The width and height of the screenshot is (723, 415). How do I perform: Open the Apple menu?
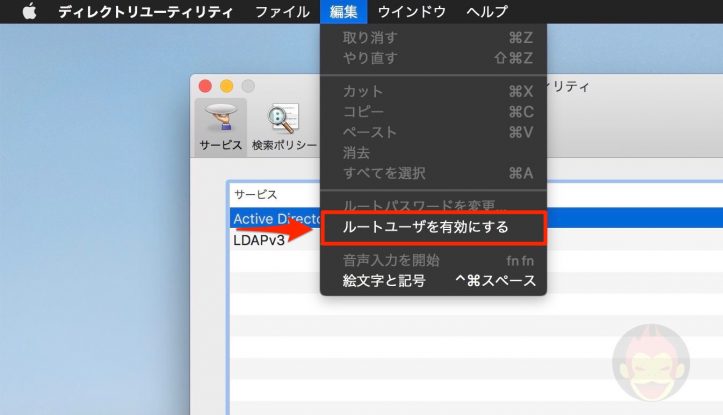(30, 11)
